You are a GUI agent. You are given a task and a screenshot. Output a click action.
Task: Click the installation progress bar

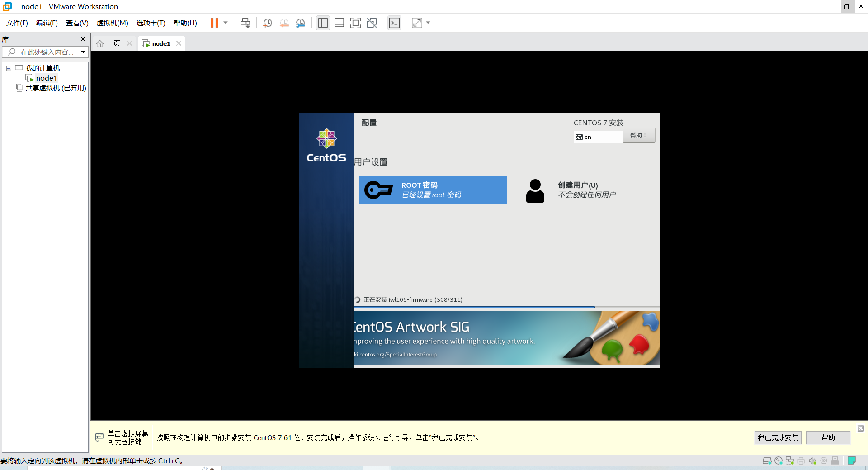[506, 307]
